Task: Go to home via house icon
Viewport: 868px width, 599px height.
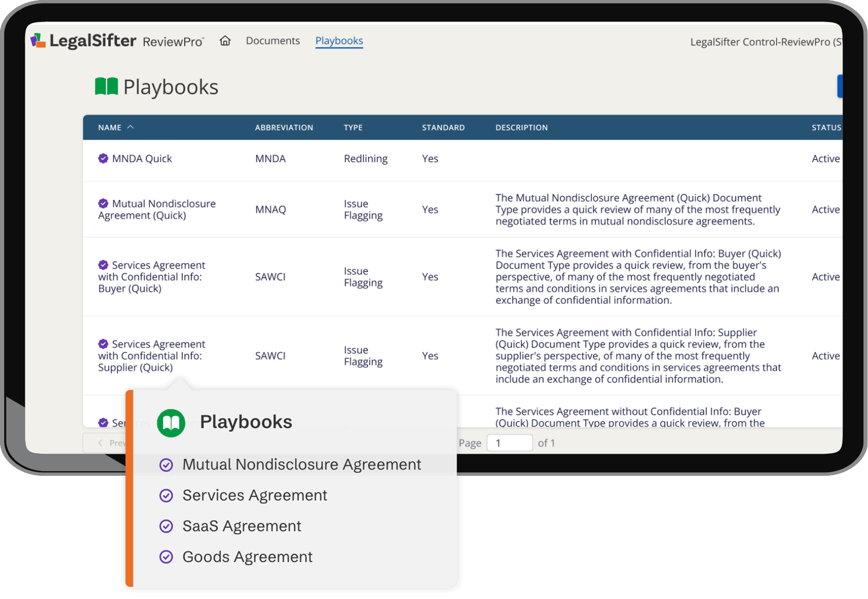Action: [x=225, y=41]
